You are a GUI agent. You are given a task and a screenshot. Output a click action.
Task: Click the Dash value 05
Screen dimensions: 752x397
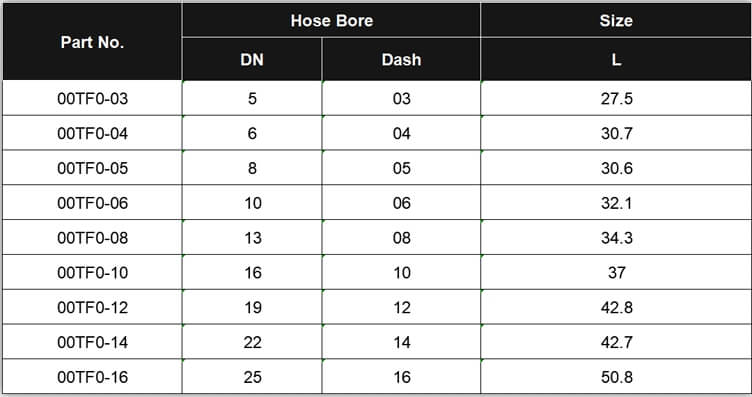(x=401, y=168)
